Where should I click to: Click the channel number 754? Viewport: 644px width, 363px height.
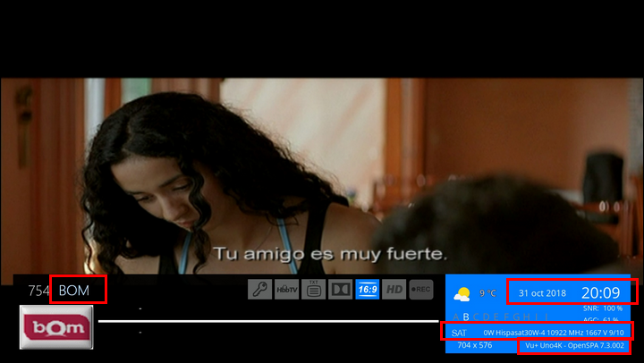coord(38,291)
